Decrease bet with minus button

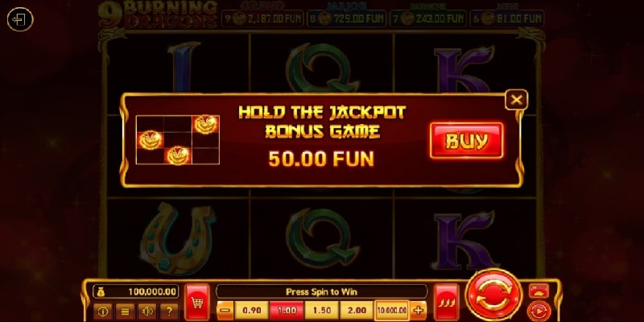pyautogui.click(x=225, y=311)
